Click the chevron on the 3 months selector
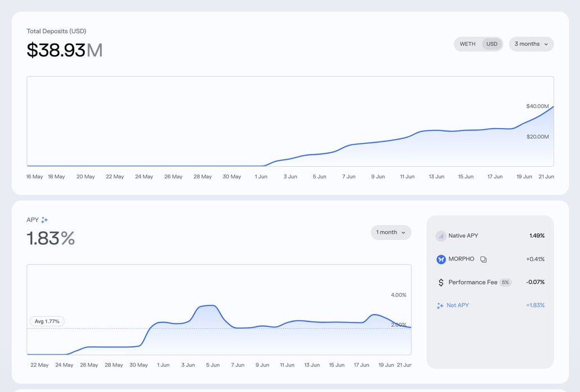 (546, 44)
